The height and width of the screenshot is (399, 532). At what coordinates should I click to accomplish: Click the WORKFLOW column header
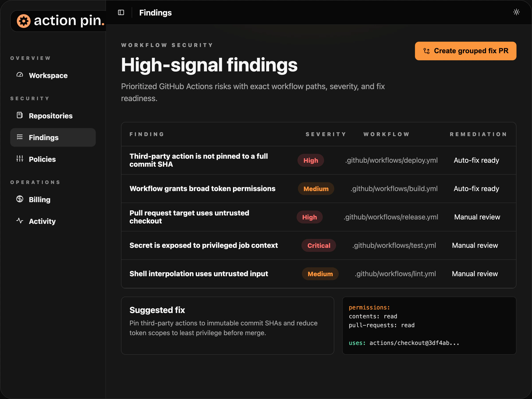386,134
